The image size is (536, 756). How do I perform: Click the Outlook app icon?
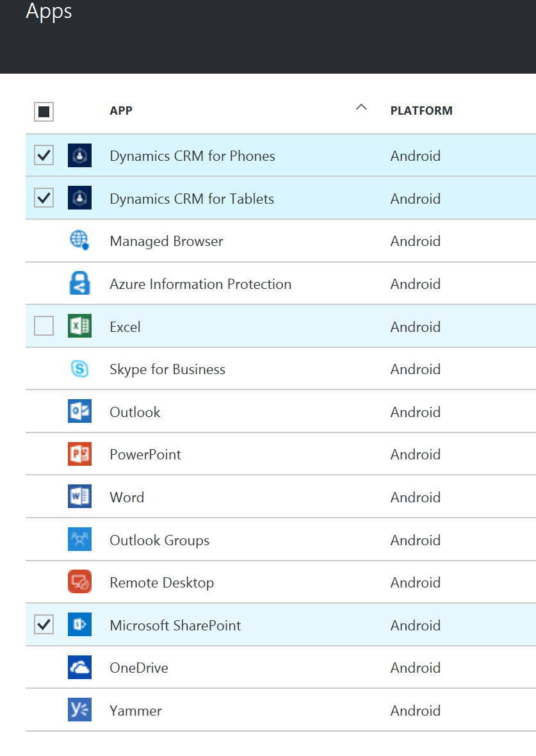(79, 411)
